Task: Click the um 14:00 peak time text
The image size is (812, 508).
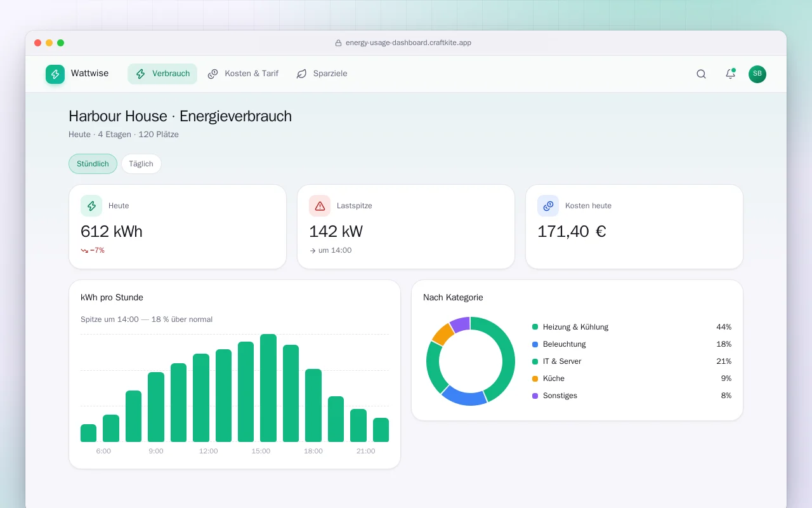Action: (x=335, y=250)
